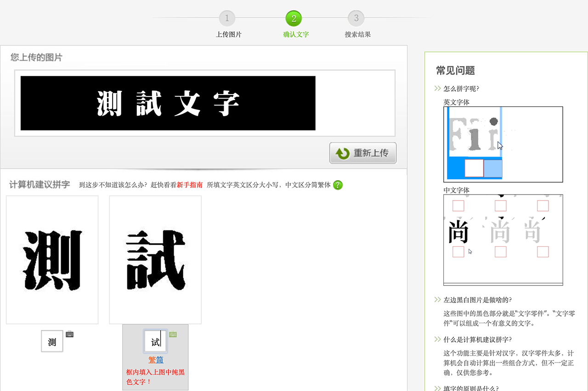The height and width of the screenshot is (391, 588).
Task: Click the uploaded 測試文字 black banner image
Action: (x=168, y=103)
